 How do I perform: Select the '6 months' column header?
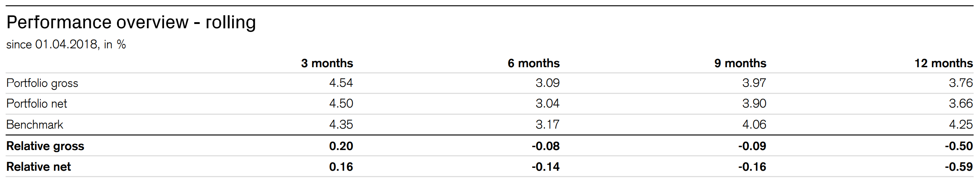point(534,63)
